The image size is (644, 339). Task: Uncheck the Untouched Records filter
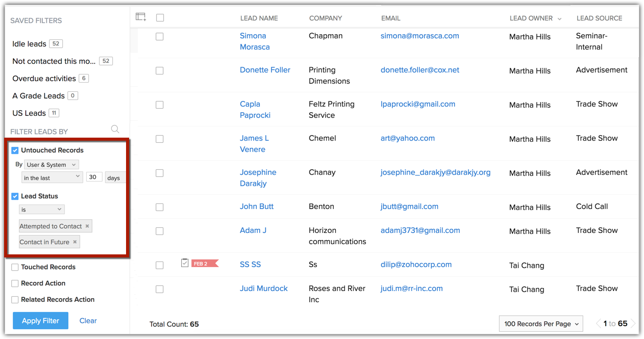point(15,150)
